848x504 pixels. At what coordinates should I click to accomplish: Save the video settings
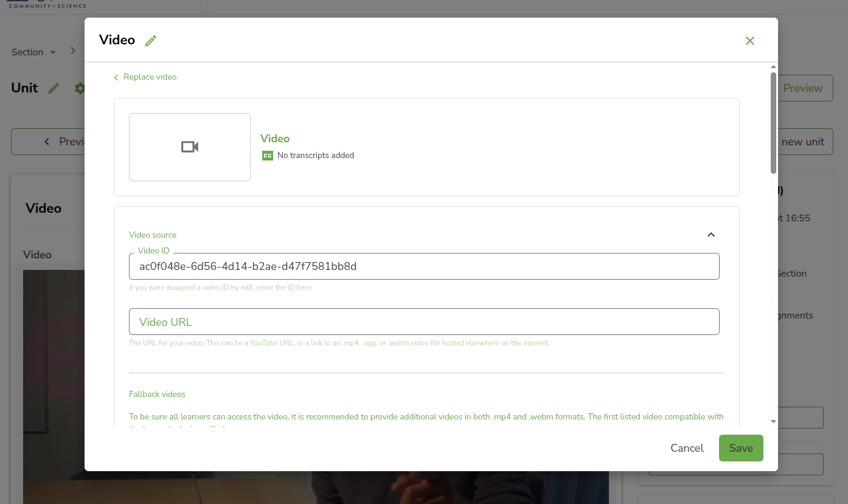[x=741, y=448]
